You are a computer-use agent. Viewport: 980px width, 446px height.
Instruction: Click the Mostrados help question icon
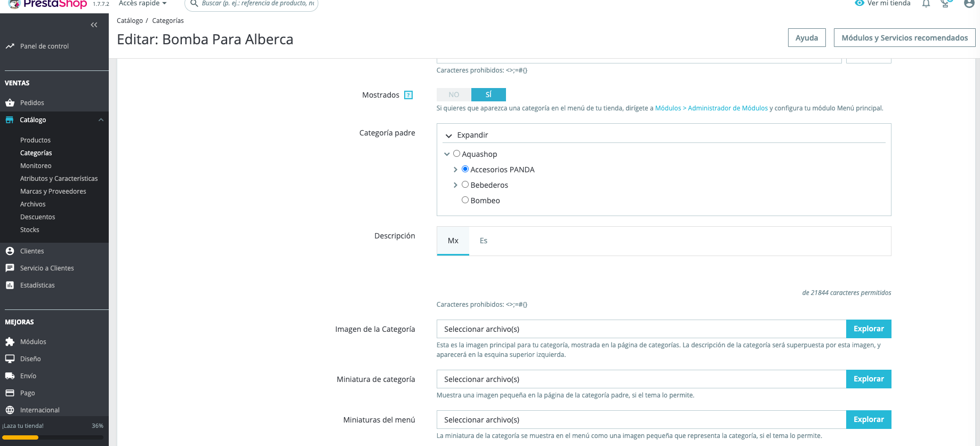[x=408, y=95]
